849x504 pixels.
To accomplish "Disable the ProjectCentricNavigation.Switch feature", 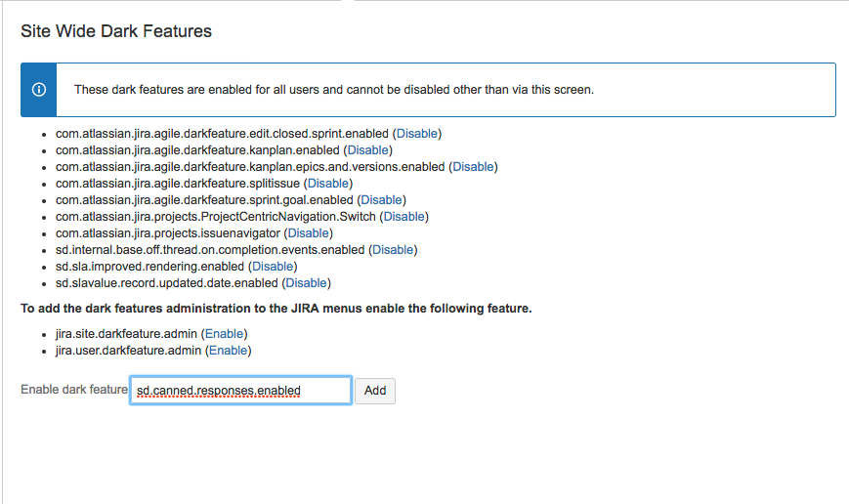I will coord(403,217).
